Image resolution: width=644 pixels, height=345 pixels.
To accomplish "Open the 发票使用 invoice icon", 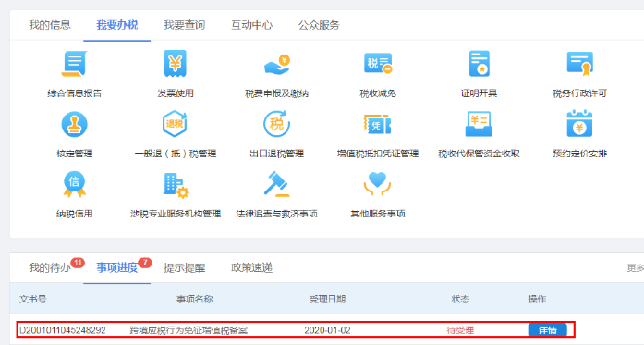I will coord(176,64).
